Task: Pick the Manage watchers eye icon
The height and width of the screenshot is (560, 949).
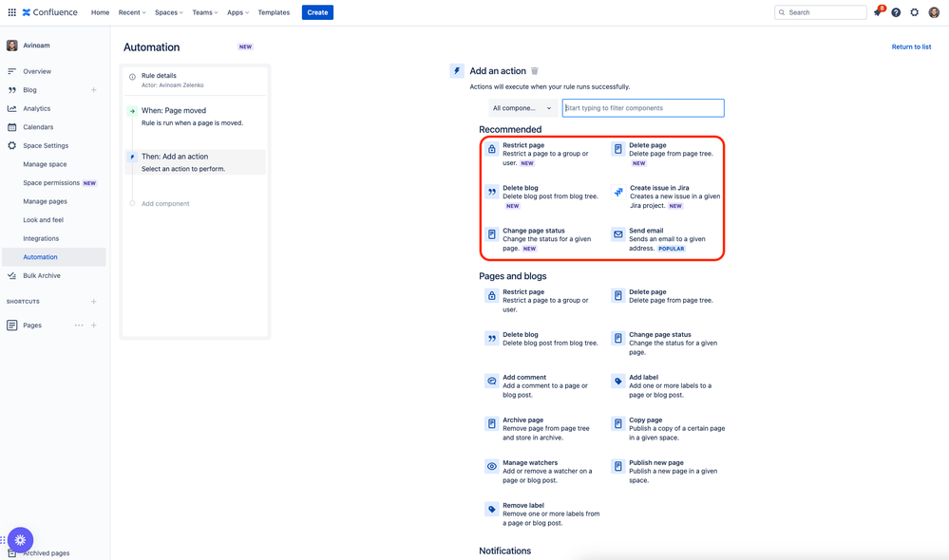Action: point(492,466)
